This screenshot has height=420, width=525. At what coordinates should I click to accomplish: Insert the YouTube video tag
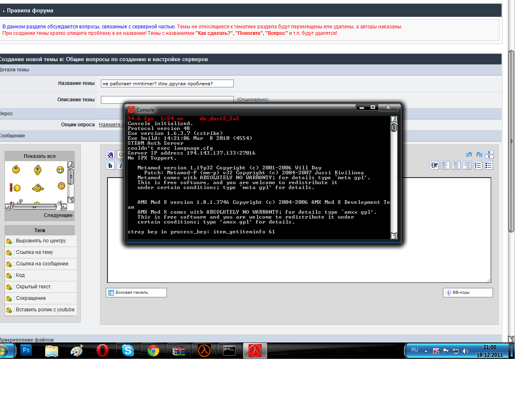41,310
